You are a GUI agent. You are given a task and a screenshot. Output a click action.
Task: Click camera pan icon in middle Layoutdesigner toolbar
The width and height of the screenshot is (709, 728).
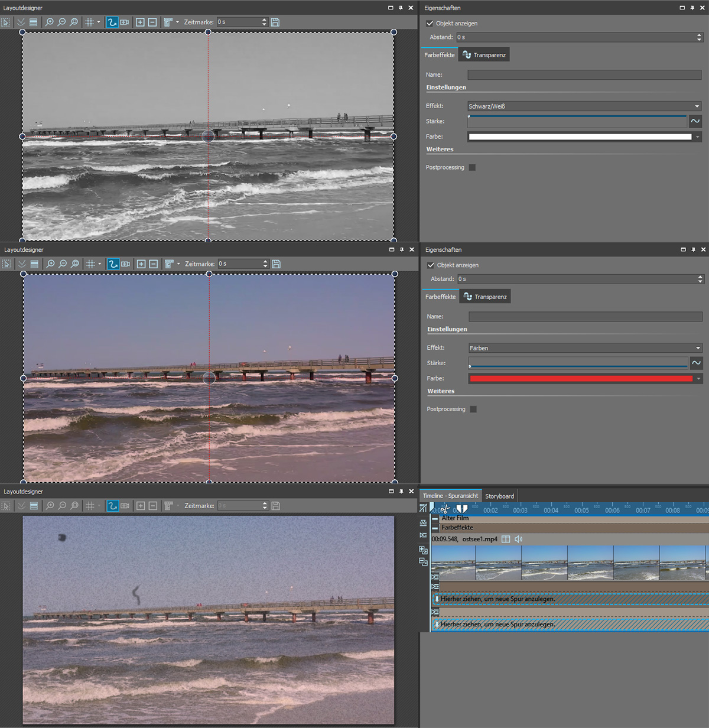tap(125, 264)
